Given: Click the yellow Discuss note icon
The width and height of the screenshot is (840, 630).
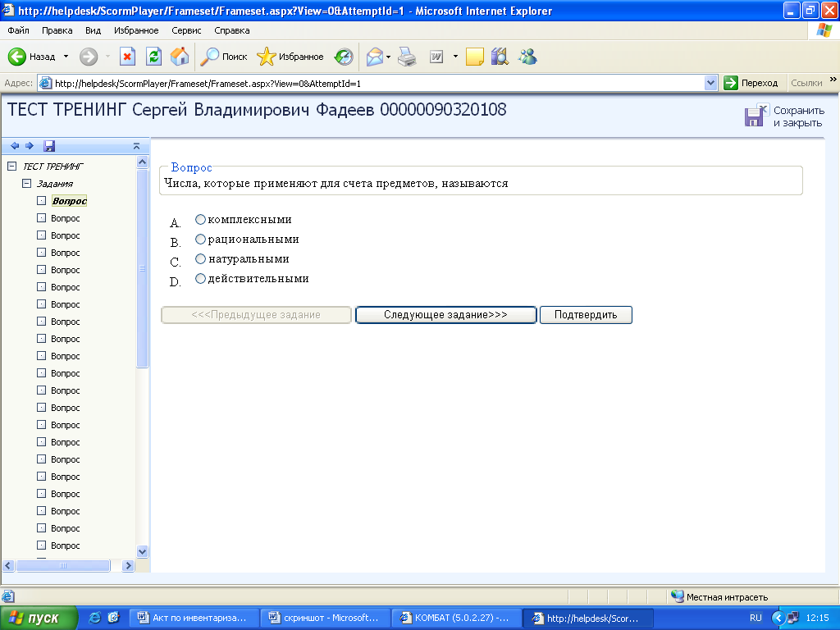Looking at the screenshot, I should [x=475, y=57].
